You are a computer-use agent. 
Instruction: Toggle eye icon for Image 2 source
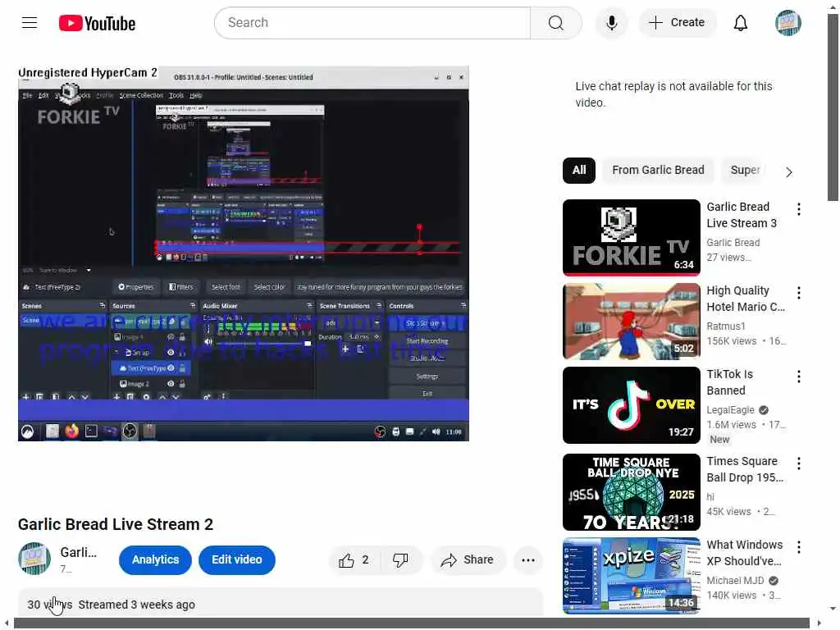pyautogui.click(x=171, y=384)
